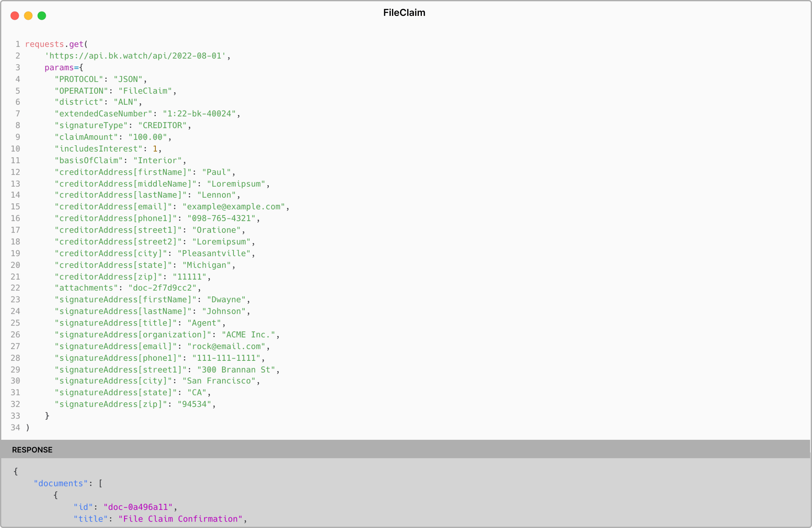This screenshot has height=528, width=812.
Task: Click the RESPONSE section header
Action: click(32, 450)
